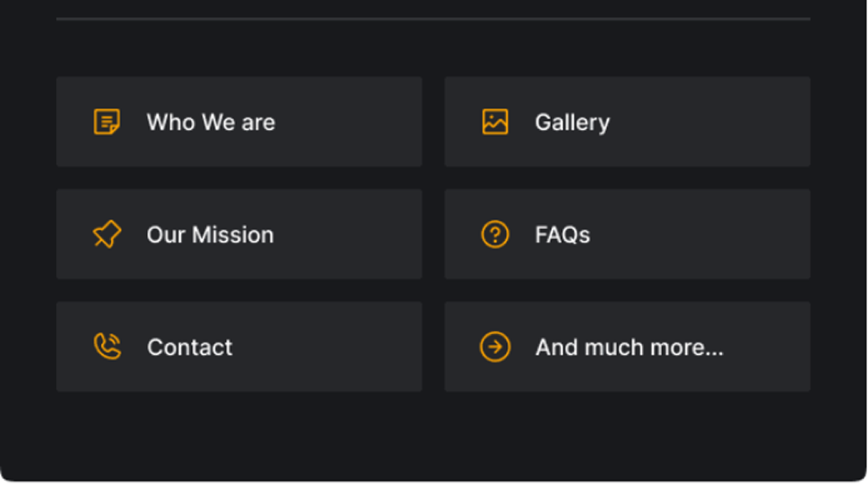868x485 pixels.
Task: Click the horizontal divider line above the cards
Action: click(x=433, y=18)
